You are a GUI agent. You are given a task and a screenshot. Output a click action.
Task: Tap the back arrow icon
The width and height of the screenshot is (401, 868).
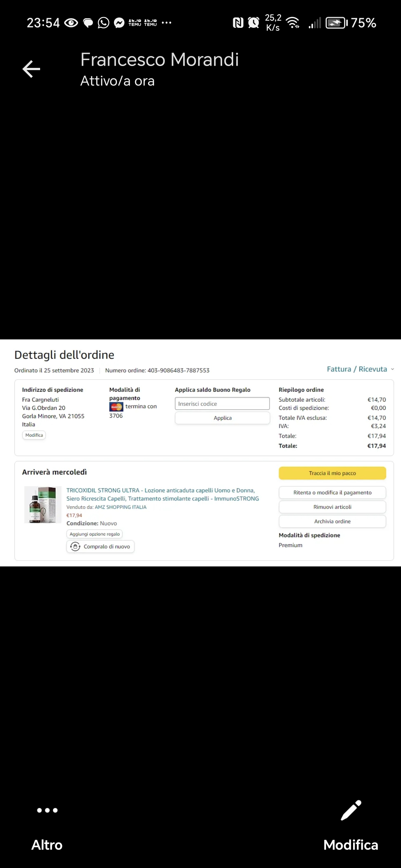31,69
